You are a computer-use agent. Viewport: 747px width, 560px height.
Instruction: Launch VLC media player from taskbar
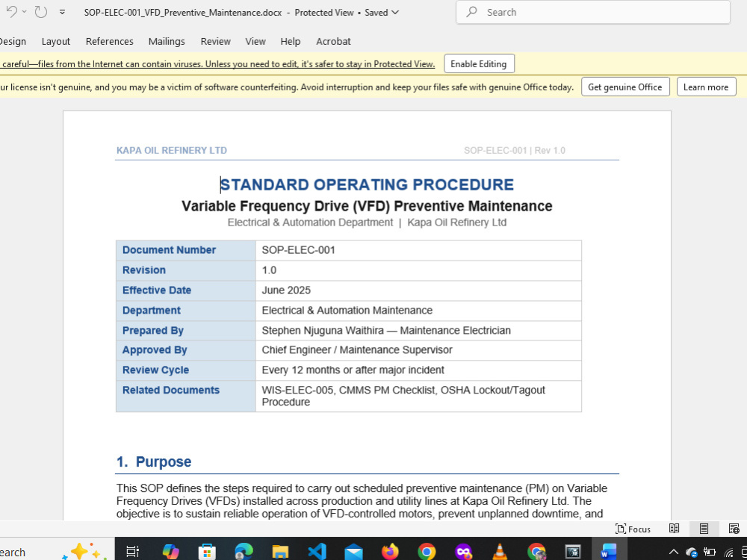click(499, 552)
